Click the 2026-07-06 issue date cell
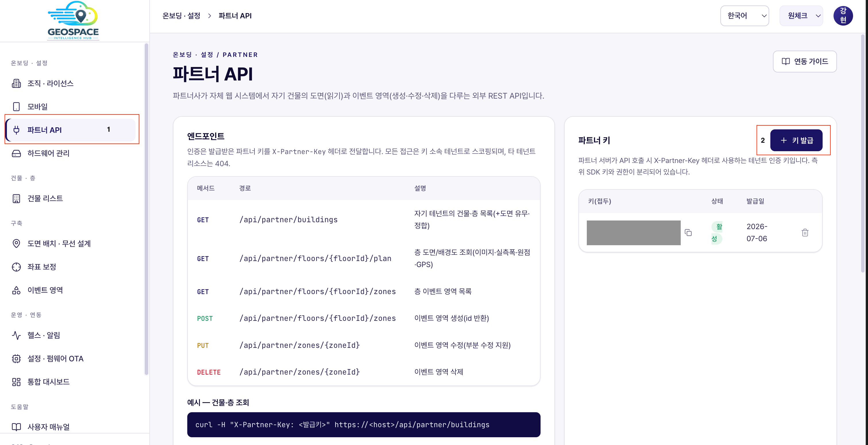This screenshot has width=868, height=445. 757,233
